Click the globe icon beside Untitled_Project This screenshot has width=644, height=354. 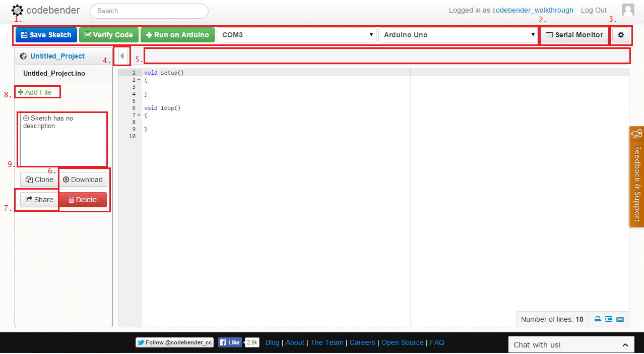(x=23, y=56)
